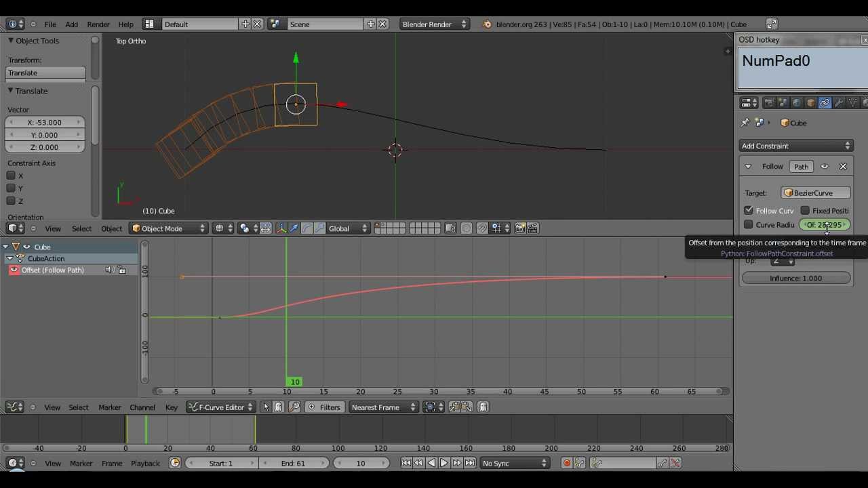Open the Render menu
The image size is (868, 488).
pyautogui.click(x=98, y=24)
